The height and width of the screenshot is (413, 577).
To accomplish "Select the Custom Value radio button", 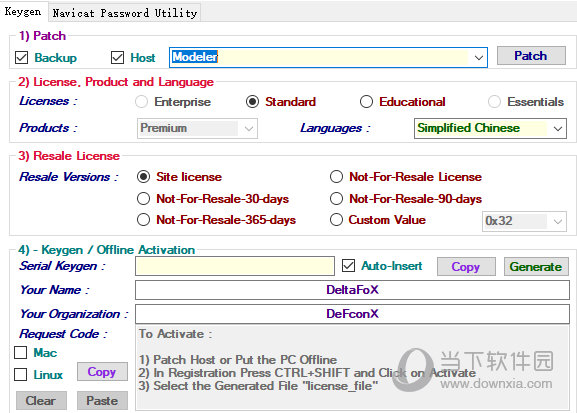I will coord(336,220).
